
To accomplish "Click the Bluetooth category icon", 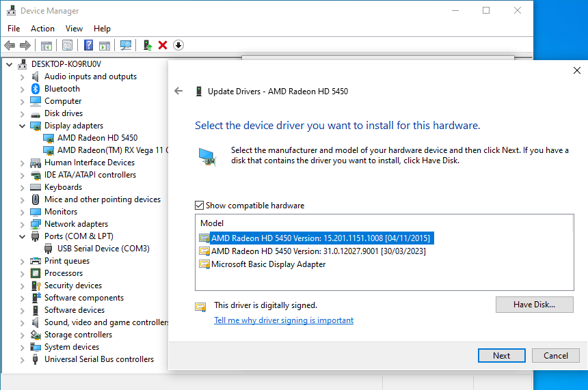I will [x=36, y=89].
